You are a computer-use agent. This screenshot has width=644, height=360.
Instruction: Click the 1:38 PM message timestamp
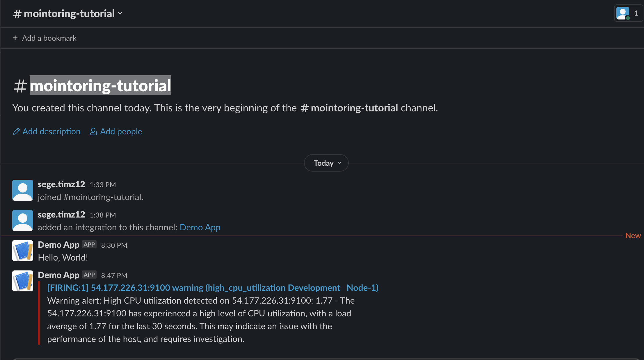pos(103,215)
